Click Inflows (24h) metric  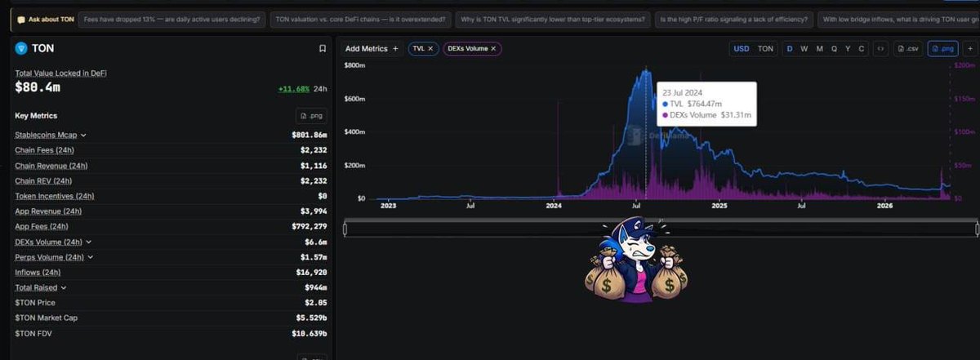(38, 272)
